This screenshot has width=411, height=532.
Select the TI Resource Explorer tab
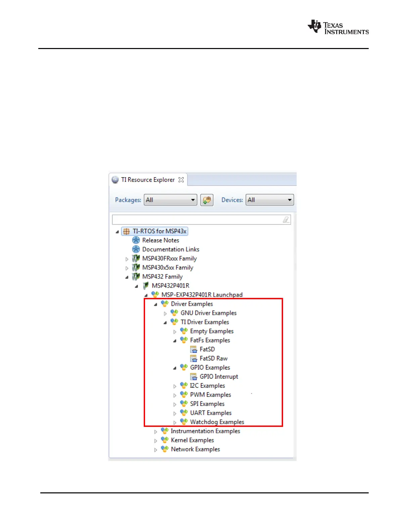point(148,180)
